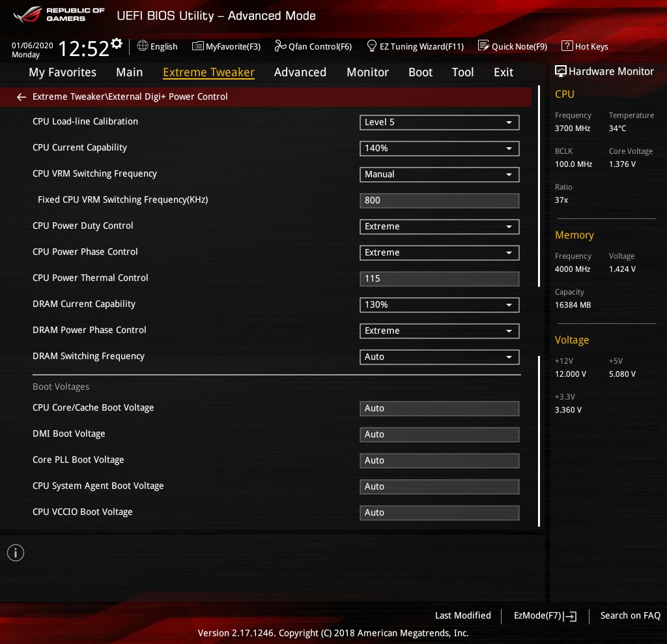Click the info icon at bottom left
Viewport: 667px width, 644px height.
pos(16,553)
